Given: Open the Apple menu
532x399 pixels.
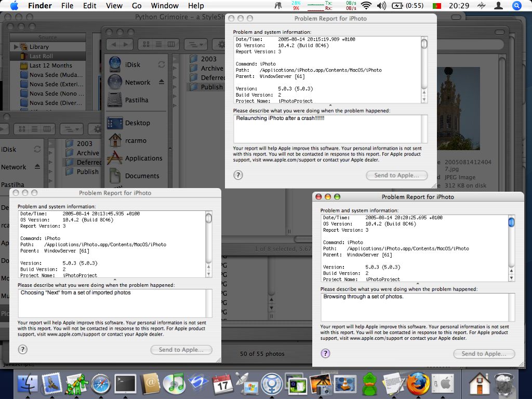Looking at the screenshot, I should [x=14, y=6].
